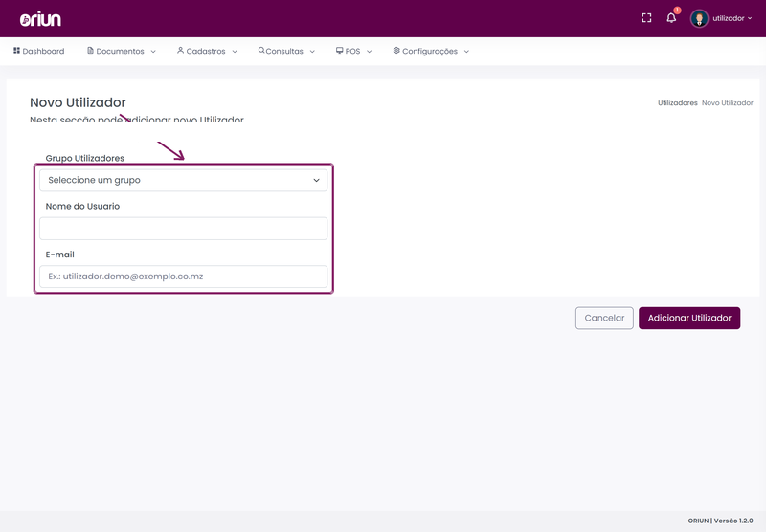Click the Grupo Utilizadores label
This screenshot has width=766, height=532.
click(x=85, y=158)
